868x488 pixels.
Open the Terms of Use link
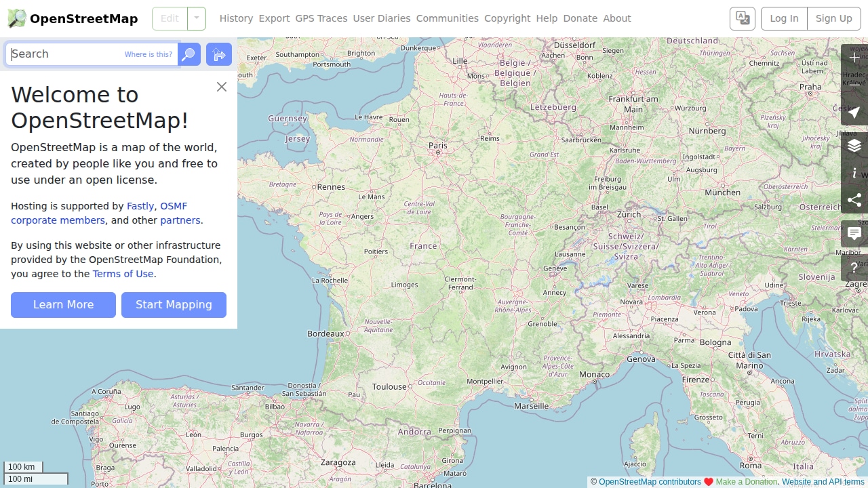click(123, 274)
